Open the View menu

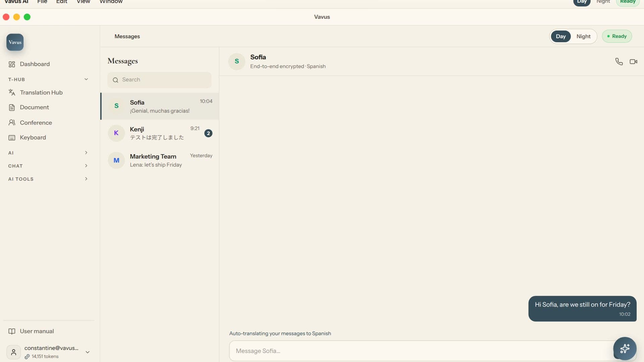coord(83,2)
